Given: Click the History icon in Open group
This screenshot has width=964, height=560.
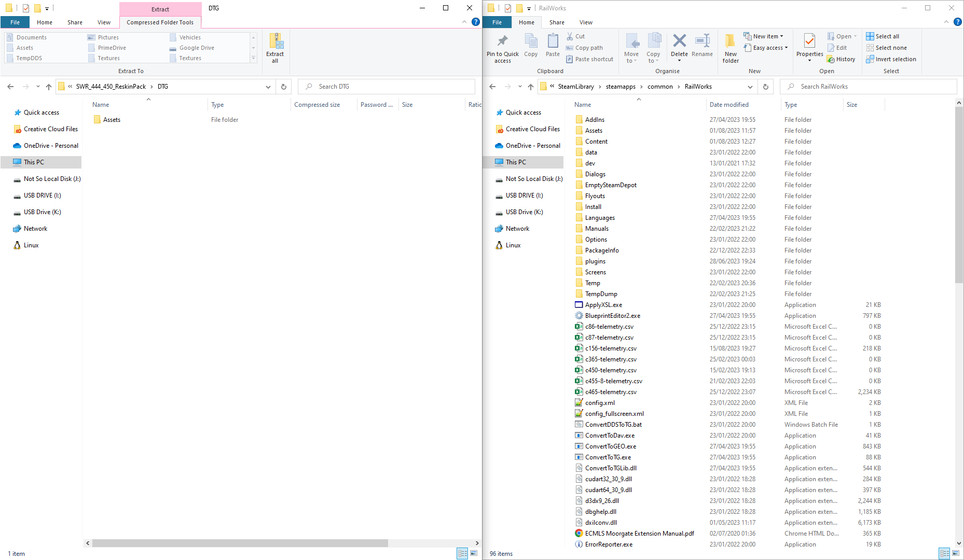Looking at the screenshot, I should click(x=841, y=59).
